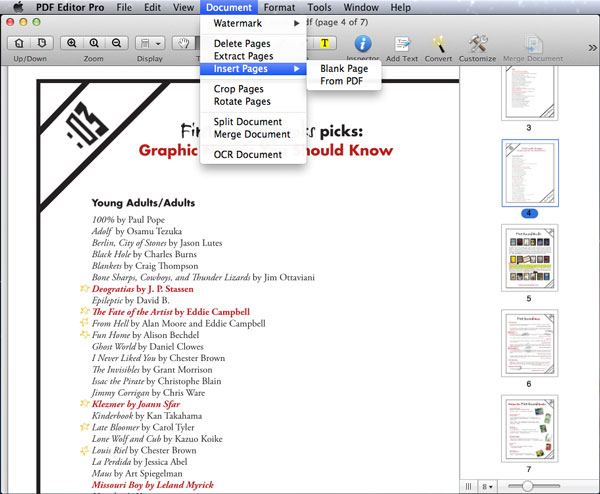Open the Display mode dropdown

(x=150, y=43)
